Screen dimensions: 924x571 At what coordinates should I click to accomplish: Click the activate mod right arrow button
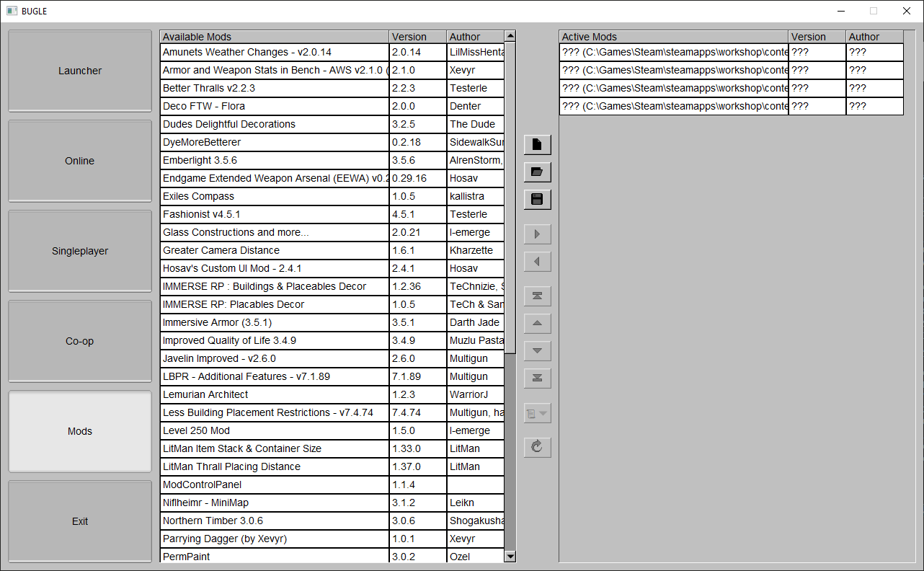(537, 234)
